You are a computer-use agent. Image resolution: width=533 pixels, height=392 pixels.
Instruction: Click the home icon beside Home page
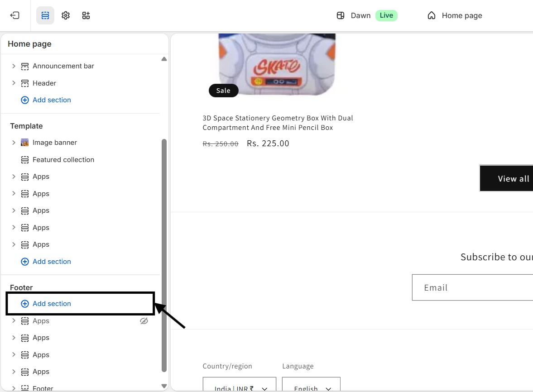[432, 15]
